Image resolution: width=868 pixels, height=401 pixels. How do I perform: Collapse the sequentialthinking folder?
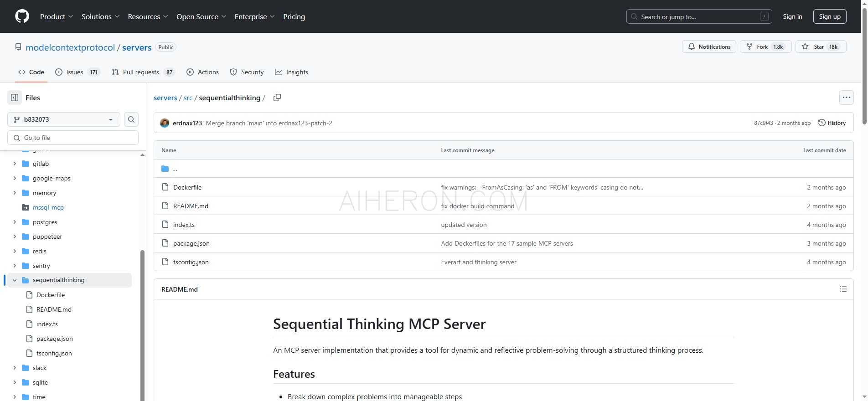[x=15, y=280]
